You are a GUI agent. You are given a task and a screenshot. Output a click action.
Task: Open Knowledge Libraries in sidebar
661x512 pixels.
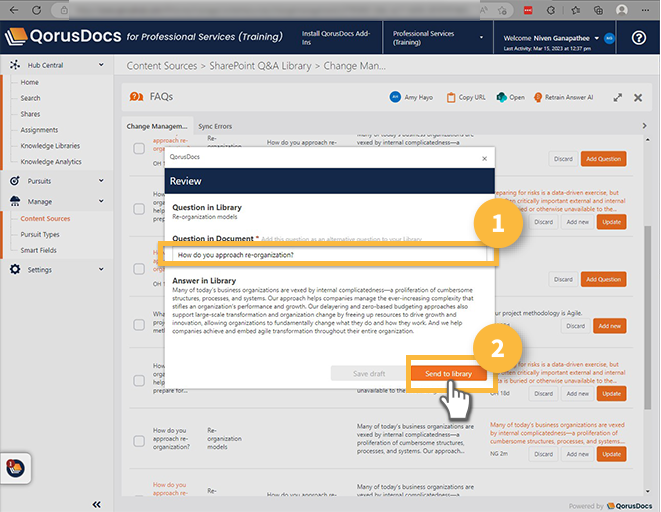(50, 146)
